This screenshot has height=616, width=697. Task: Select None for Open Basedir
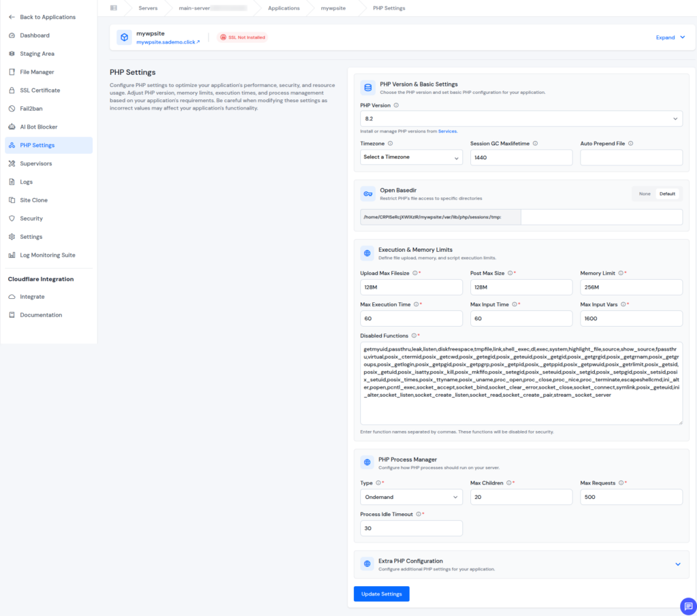[644, 193]
